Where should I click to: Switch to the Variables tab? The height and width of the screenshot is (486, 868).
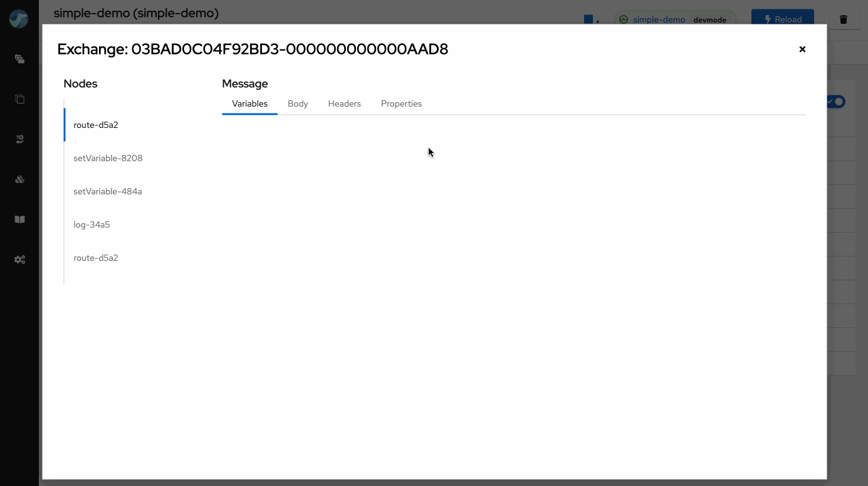[x=249, y=103]
